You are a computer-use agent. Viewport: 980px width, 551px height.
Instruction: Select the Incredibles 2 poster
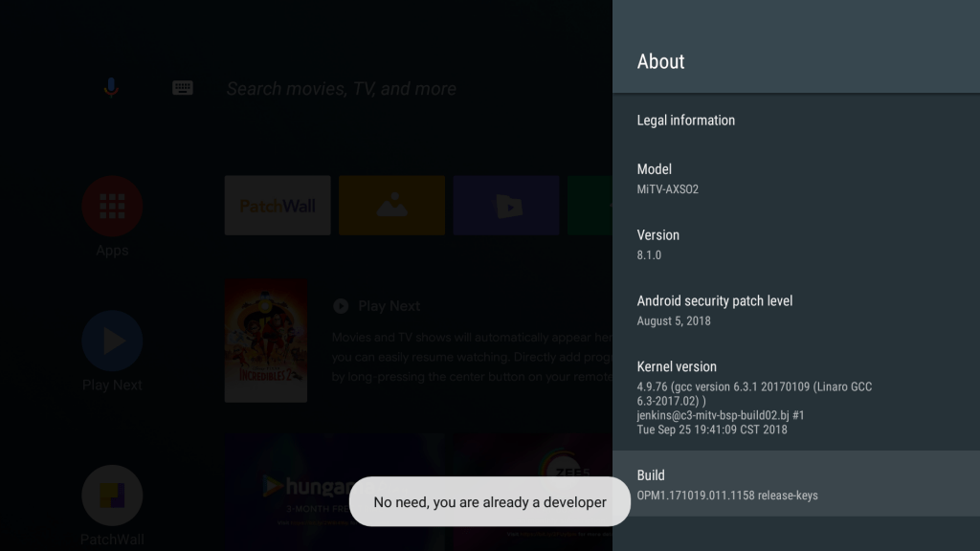266,341
